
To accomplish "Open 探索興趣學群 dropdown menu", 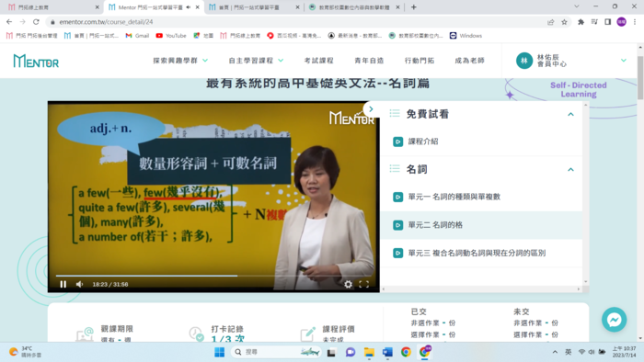I will pos(180,61).
